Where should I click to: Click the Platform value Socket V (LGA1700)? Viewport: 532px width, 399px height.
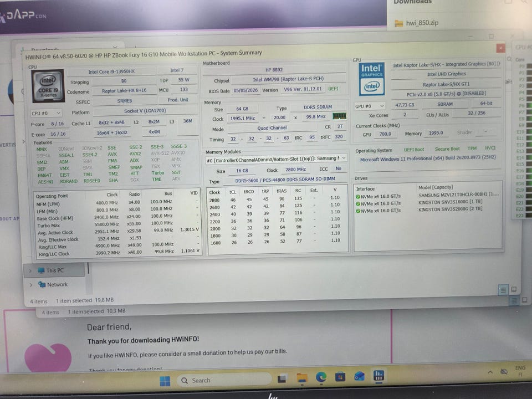pos(145,111)
